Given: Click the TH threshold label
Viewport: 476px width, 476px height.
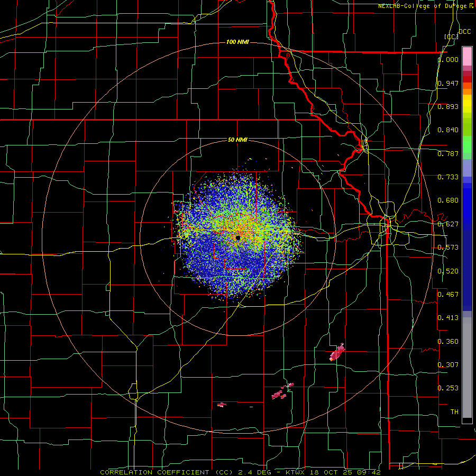Looking at the screenshot, I should point(454,412).
